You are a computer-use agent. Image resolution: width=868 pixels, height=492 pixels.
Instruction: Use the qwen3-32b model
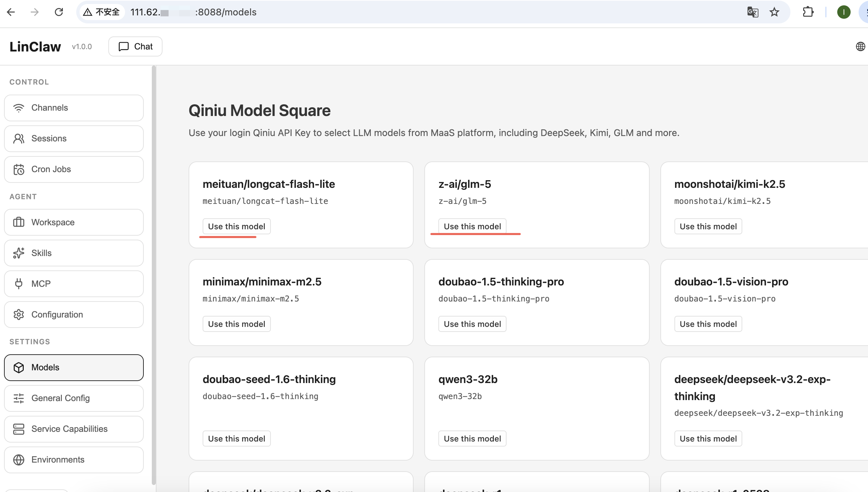tap(472, 439)
